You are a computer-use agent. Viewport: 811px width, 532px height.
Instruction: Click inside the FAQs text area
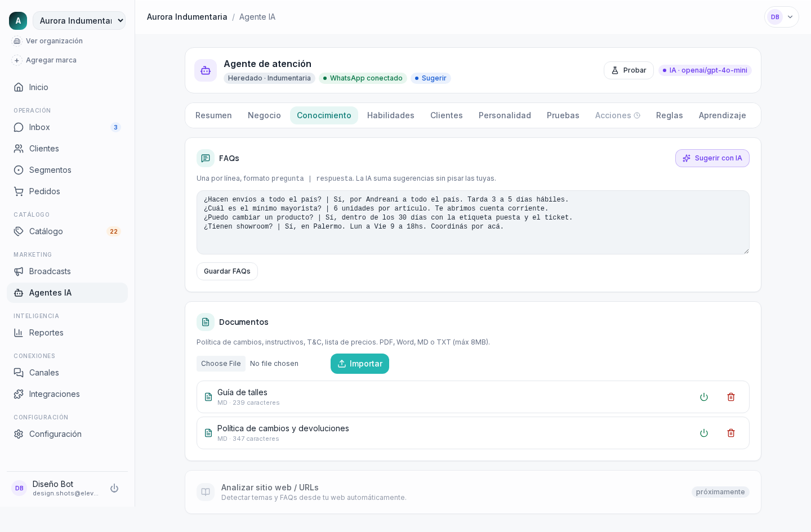point(473,222)
